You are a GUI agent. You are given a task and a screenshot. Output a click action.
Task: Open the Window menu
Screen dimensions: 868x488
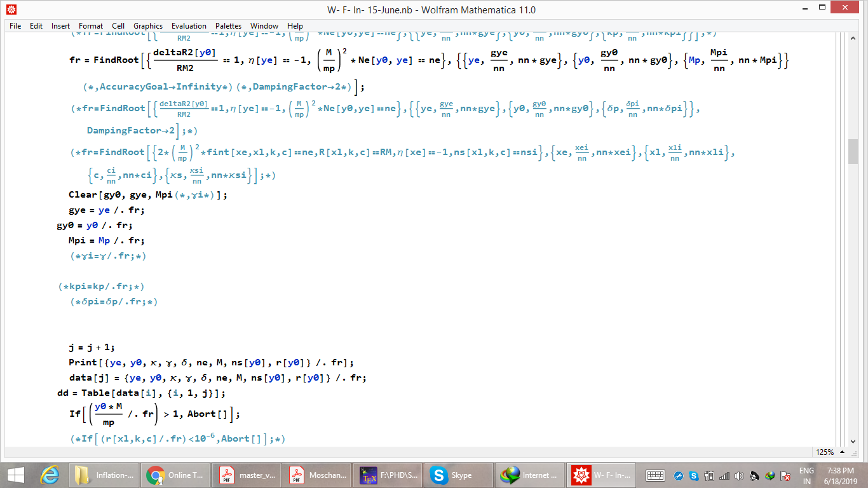(x=264, y=26)
